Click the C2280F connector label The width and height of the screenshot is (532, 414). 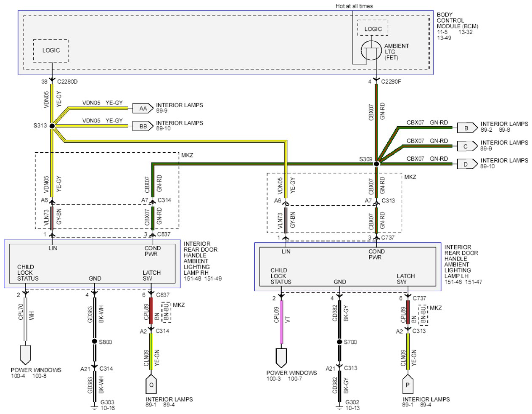[391, 81]
